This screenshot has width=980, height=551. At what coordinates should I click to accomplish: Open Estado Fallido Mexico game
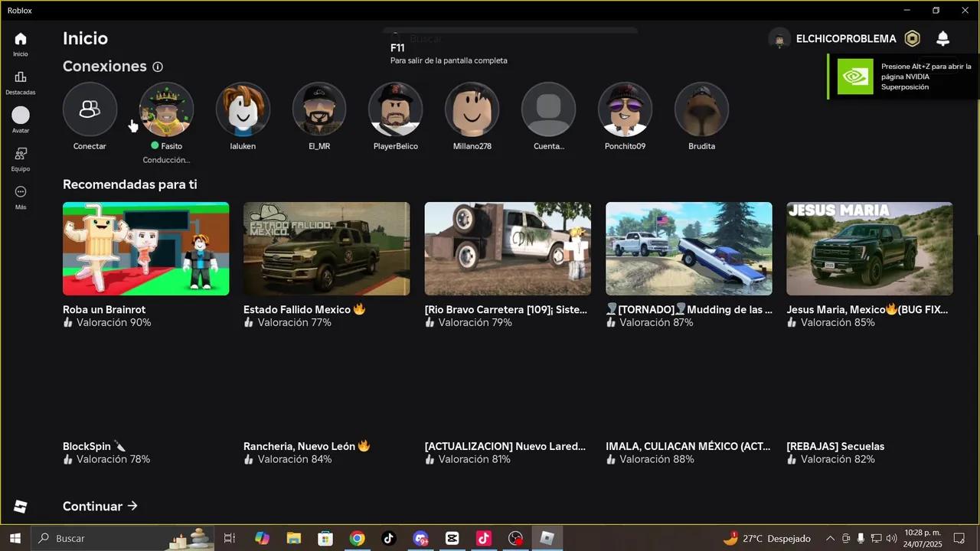326,249
